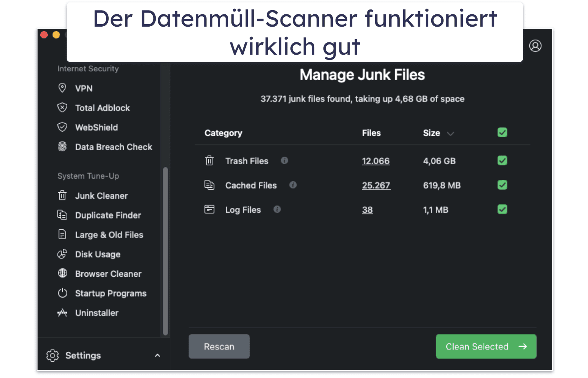Viewport: 588px width, 378px height.
Task: Click the WebShield shield icon
Action: [62, 127]
